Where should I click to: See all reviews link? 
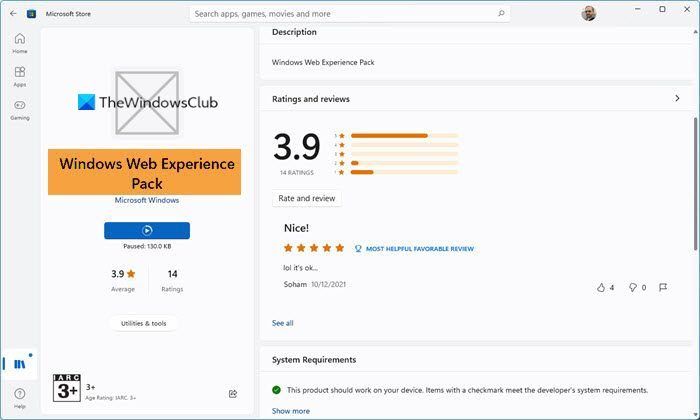coord(283,323)
